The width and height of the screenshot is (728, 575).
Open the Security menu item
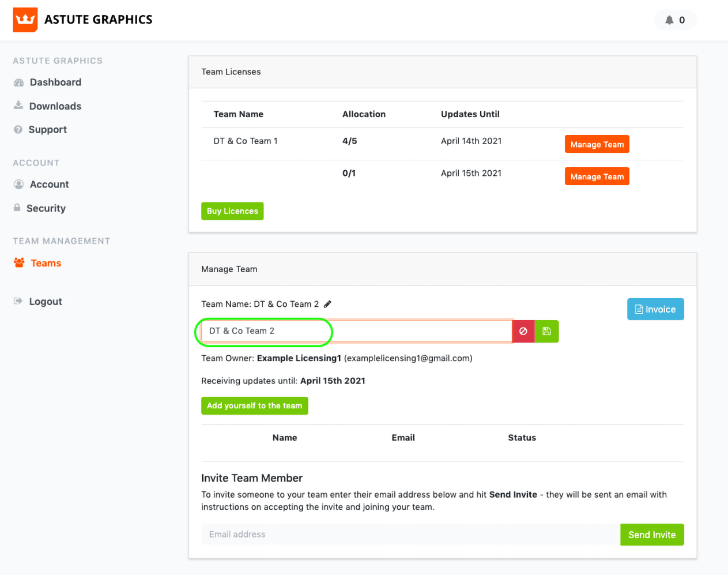pos(46,208)
